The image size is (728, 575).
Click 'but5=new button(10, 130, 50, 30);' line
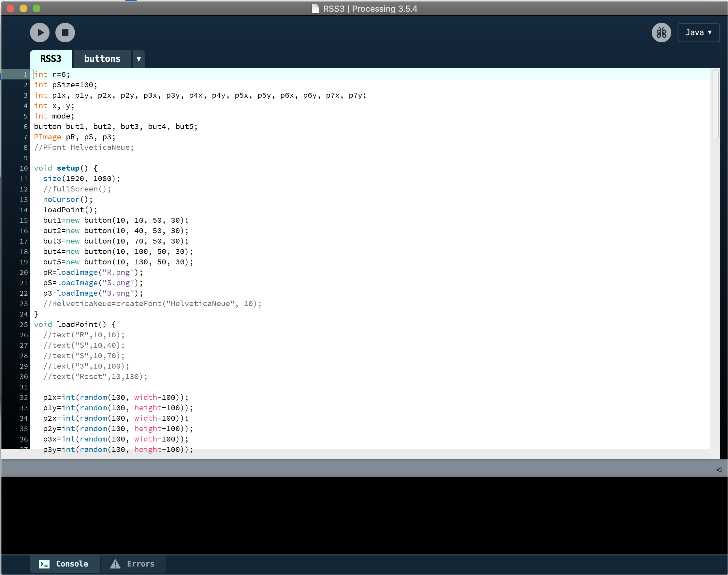(x=118, y=262)
